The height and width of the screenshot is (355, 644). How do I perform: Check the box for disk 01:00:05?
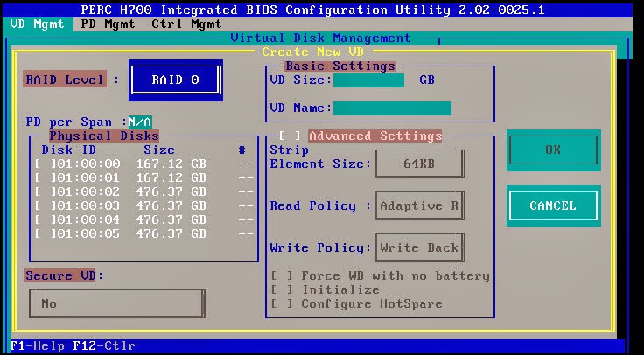tap(45, 234)
